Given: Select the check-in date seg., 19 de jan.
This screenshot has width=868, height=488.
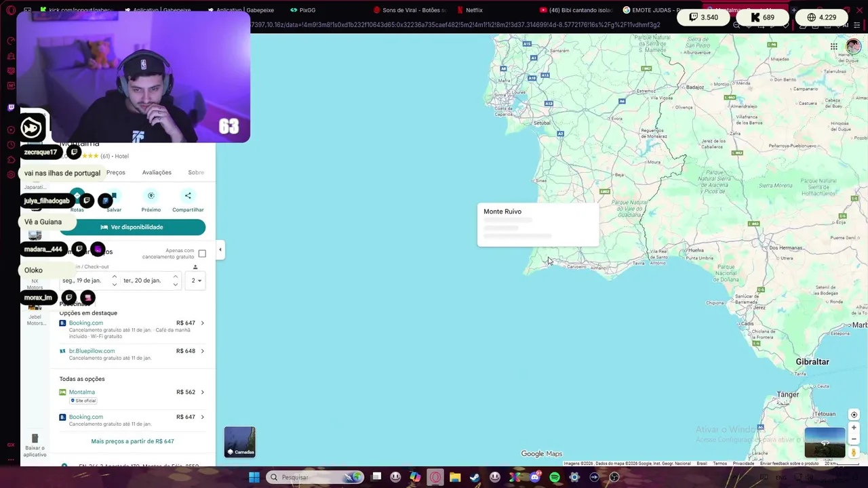Looking at the screenshot, I should pyautogui.click(x=82, y=281).
